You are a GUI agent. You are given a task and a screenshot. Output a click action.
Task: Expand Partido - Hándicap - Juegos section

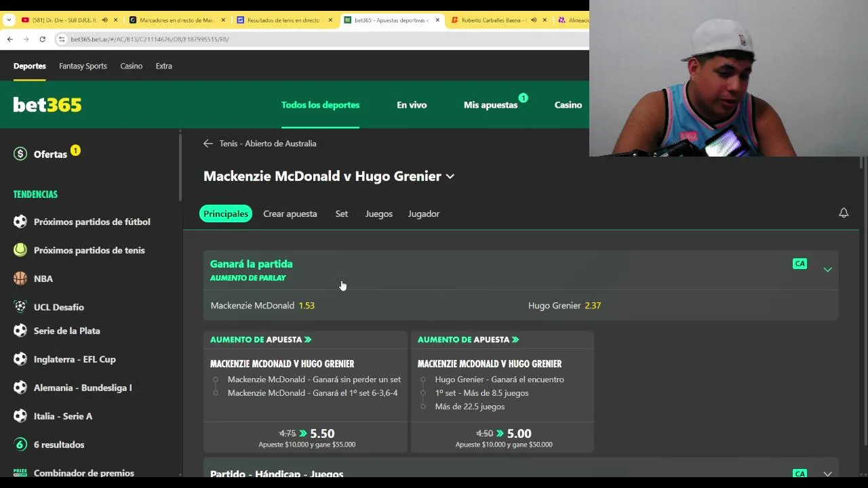(x=827, y=474)
